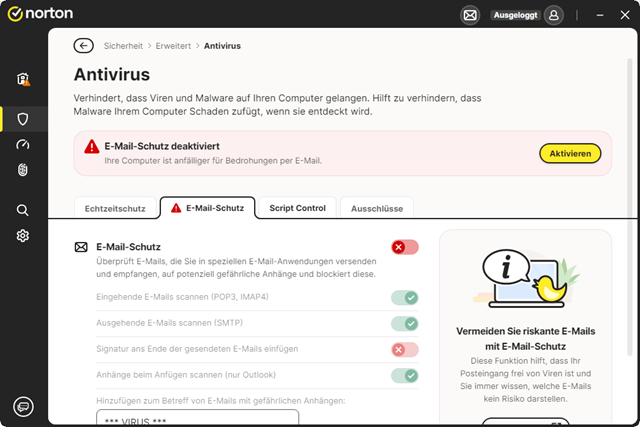This screenshot has width=640, height=427.
Task: Click the *** VIRUS *** subject text field
Action: pos(198,418)
